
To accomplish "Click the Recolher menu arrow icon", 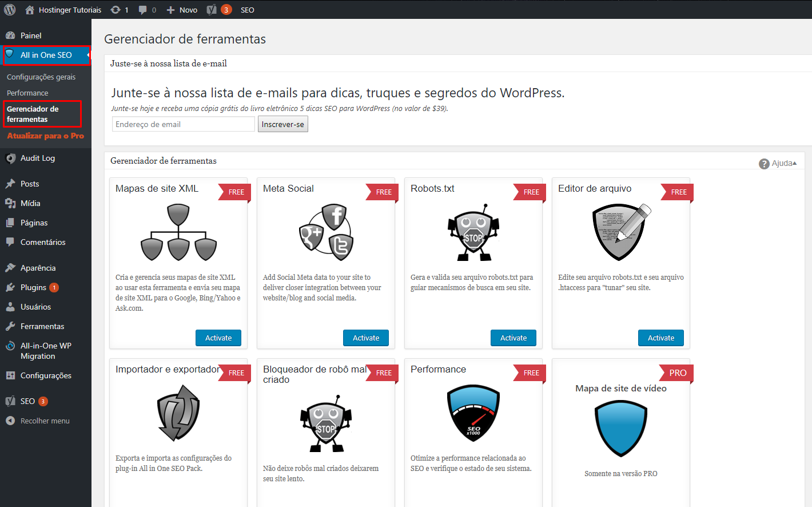I will 10,421.
